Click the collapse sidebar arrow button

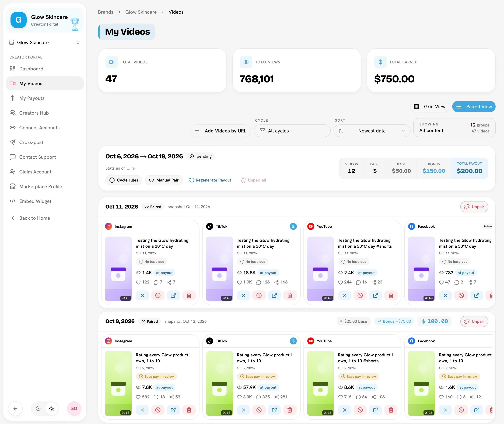(x=15, y=408)
